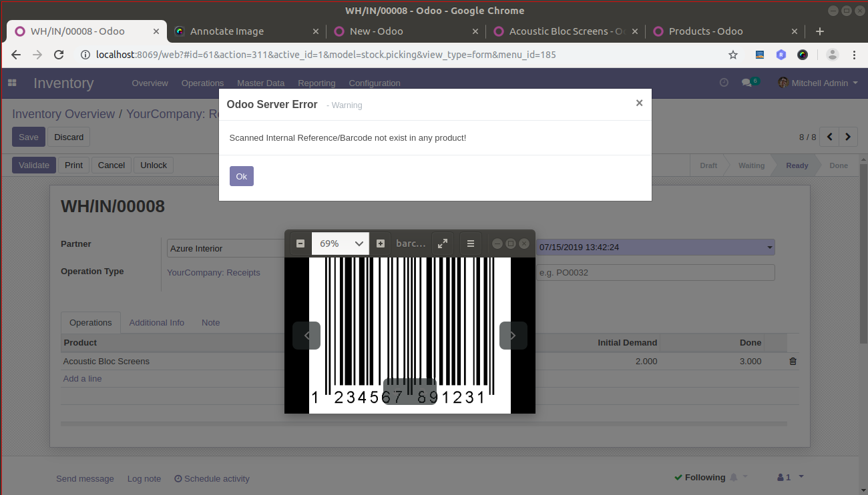Screen dimensions: 868x495
Task: Click the blue R browser extension icon
Action: coord(781,55)
